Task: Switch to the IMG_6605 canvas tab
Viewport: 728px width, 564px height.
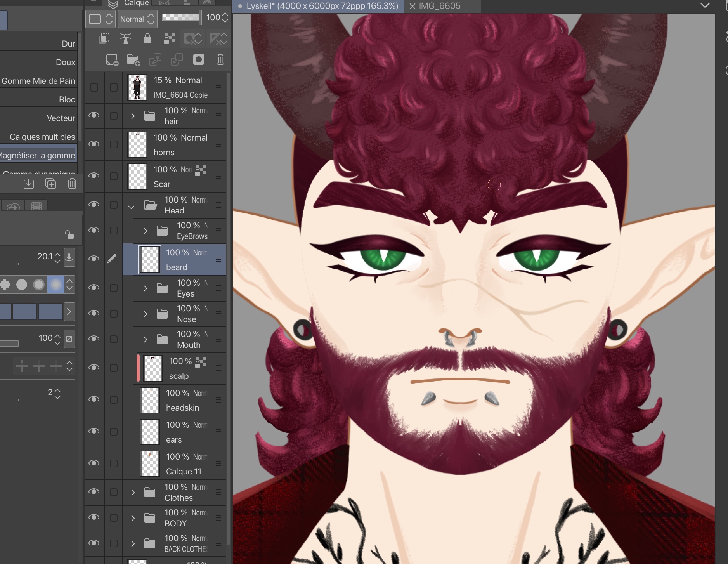Action: point(439,6)
